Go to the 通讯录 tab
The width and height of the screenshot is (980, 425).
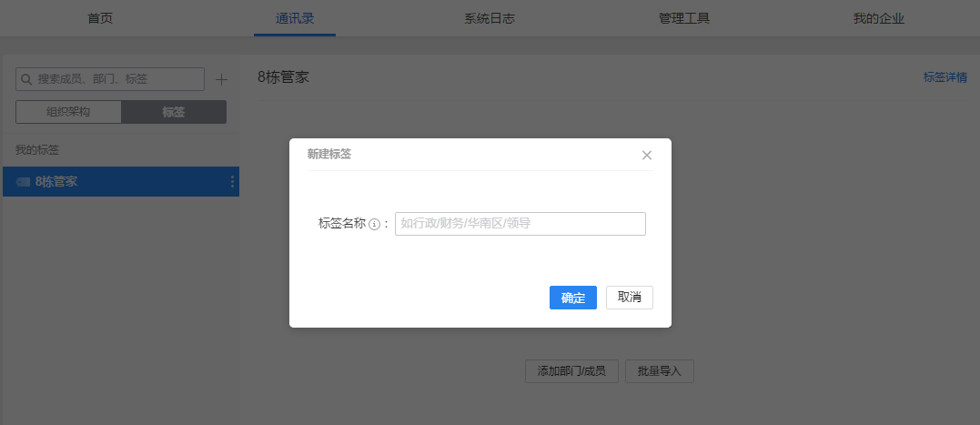[x=295, y=18]
